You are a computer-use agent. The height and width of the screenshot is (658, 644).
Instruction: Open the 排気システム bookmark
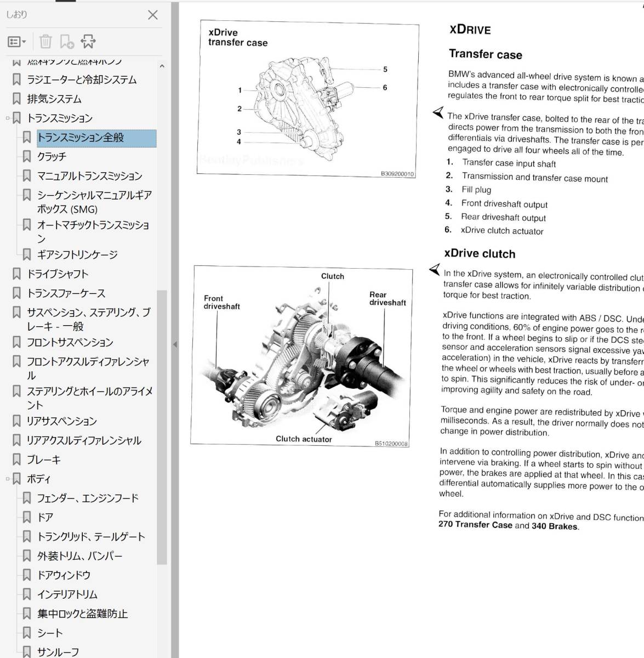click(x=54, y=99)
